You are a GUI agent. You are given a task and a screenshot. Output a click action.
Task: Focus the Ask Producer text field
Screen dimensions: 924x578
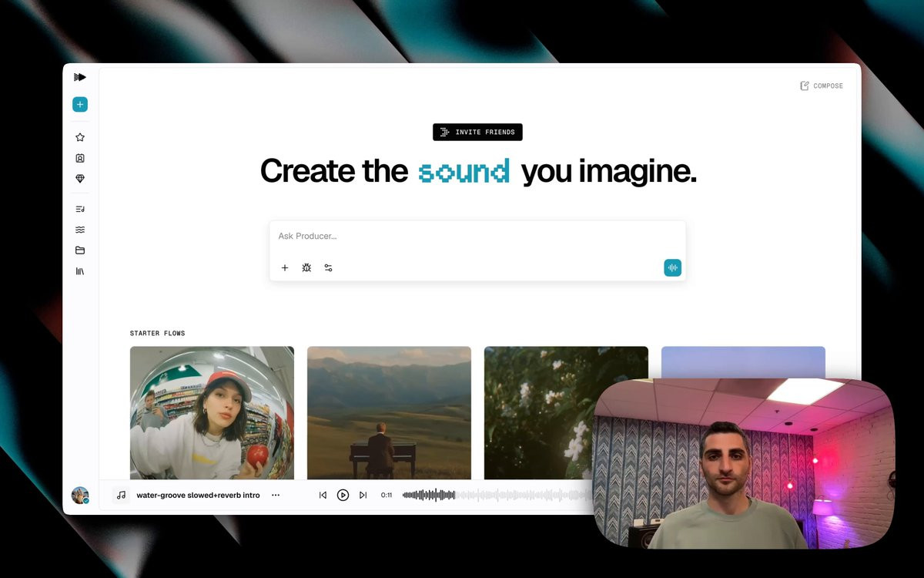[477, 237]
